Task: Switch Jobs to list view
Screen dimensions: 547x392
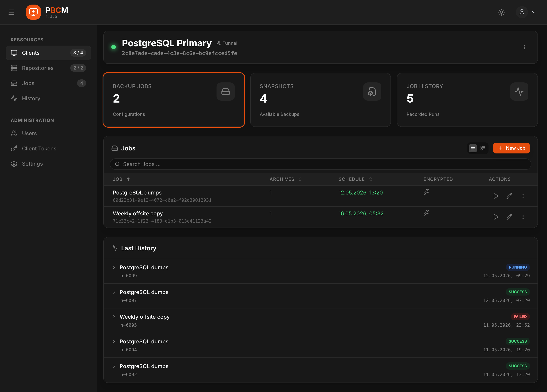Action: click(483, 148)
